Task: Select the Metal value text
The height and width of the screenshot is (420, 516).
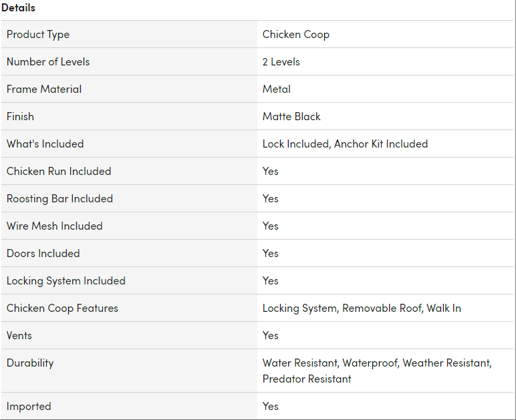Action: click(x=276, y=89)
